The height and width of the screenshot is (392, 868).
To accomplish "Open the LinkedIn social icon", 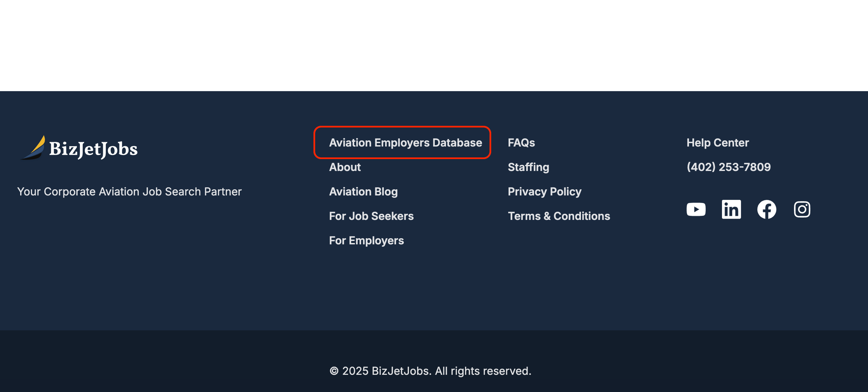I will click(x=731, y=209).
